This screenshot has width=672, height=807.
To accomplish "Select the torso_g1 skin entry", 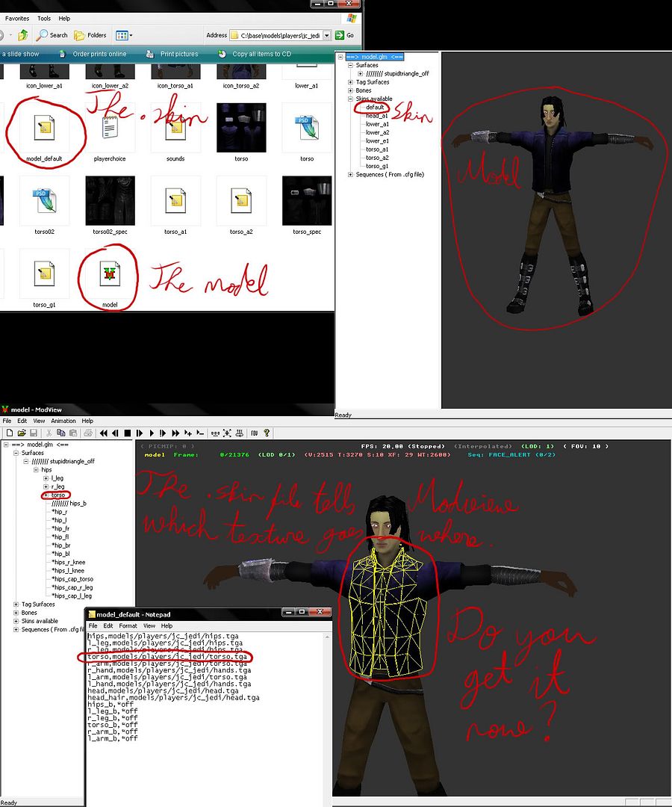I will [377, 166].
